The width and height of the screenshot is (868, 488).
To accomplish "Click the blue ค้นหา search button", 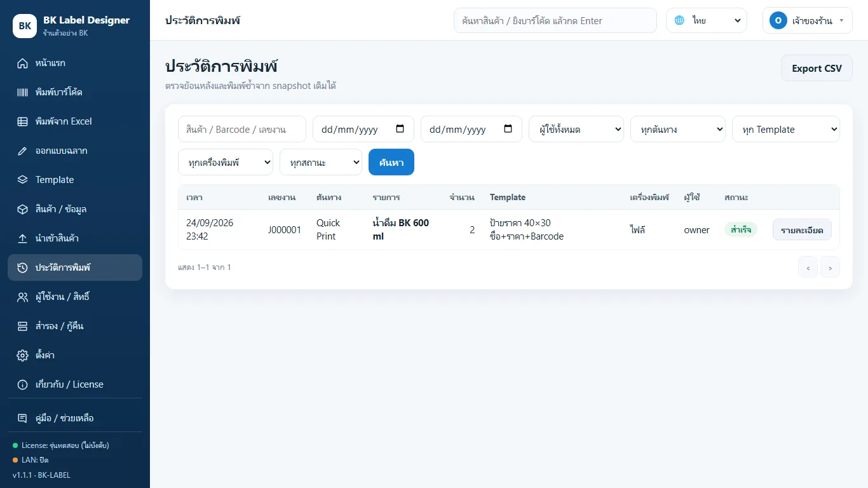I will [391, 162].
